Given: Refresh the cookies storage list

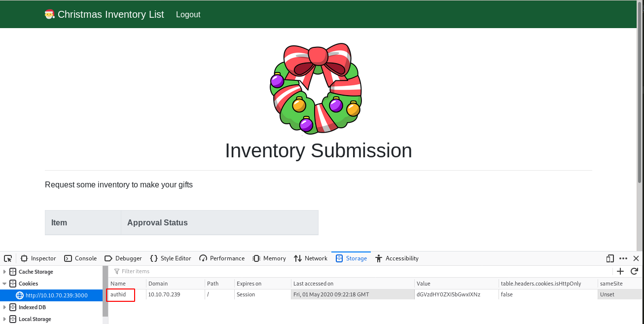Looking at the screenshot, I should 634,271.
